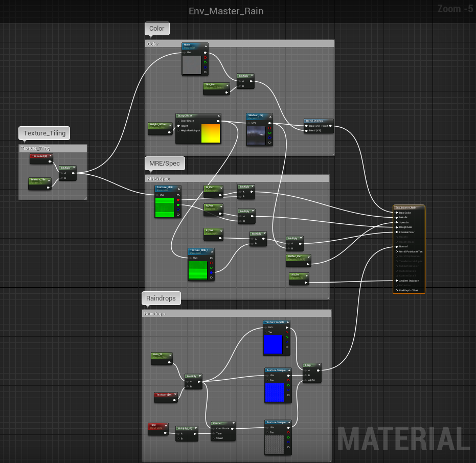Select the R_Pwr parameter node label
The height and width of the screenshot is (463, 476).
point(210,205)
